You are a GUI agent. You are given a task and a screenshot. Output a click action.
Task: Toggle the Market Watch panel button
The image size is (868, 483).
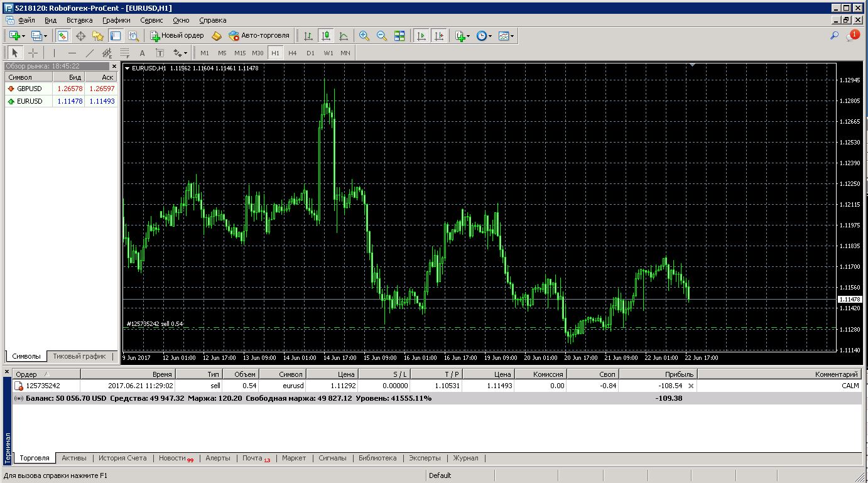(x=63, y=36)
